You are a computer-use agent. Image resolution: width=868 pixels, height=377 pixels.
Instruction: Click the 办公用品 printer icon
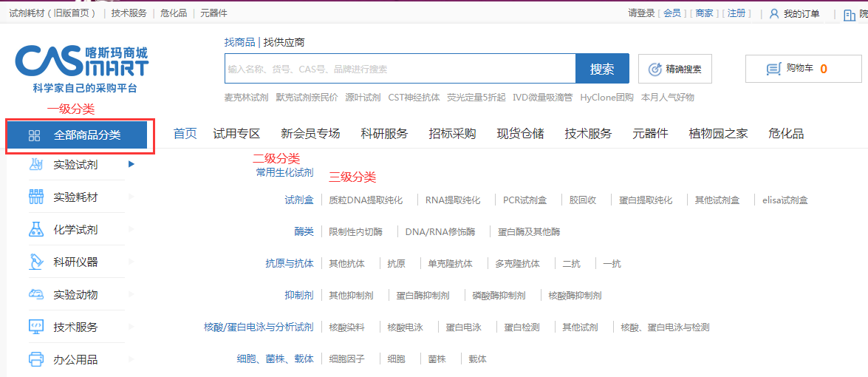[35, 360]
